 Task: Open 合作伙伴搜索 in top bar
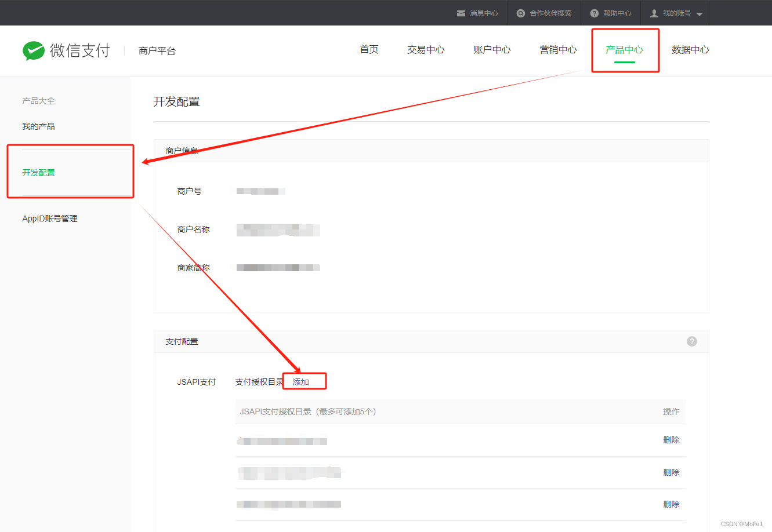tap(550, 13)
